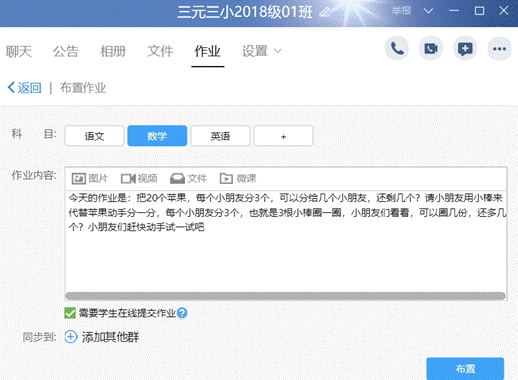Click the help question mark icon

182,313
